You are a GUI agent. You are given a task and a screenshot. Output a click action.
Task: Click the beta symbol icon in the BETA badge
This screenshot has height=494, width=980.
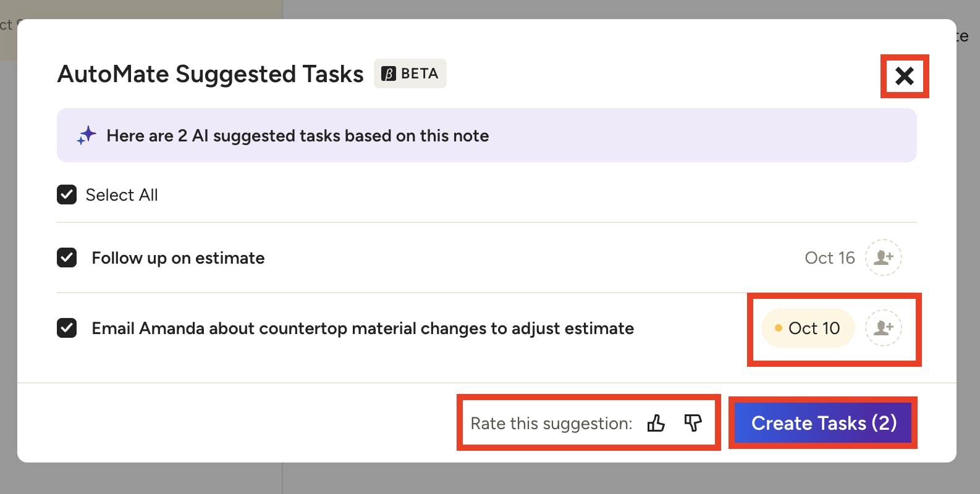[389, 73]
